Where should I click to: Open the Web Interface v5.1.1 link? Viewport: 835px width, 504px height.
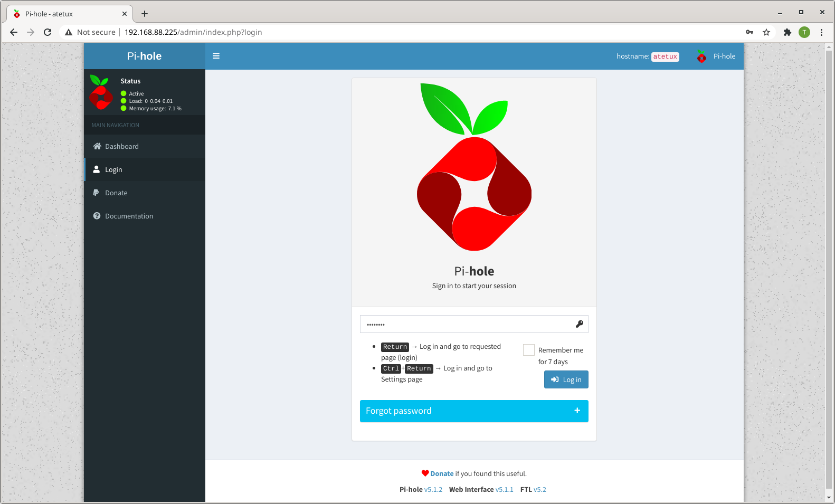click(504, 490)
